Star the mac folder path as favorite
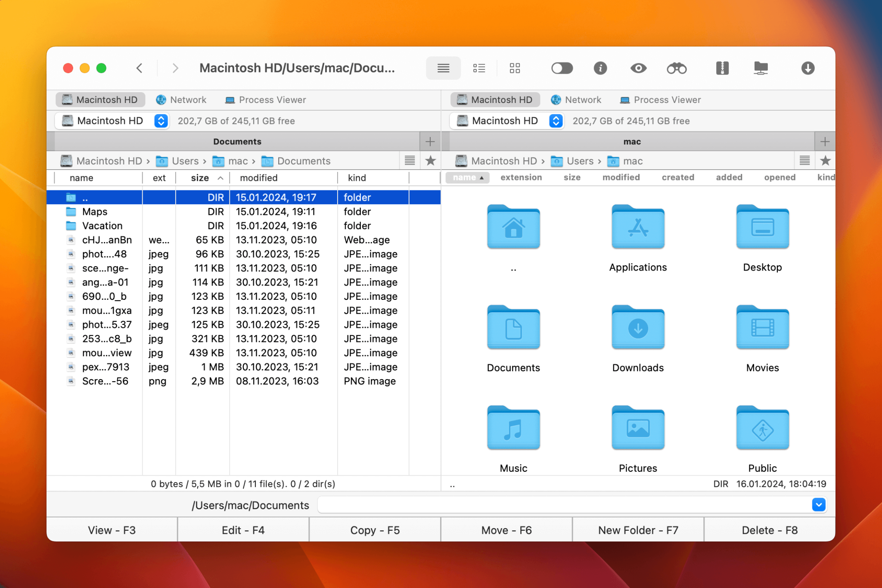The width and height of the screenshot is (882, 588). point(826,161)
